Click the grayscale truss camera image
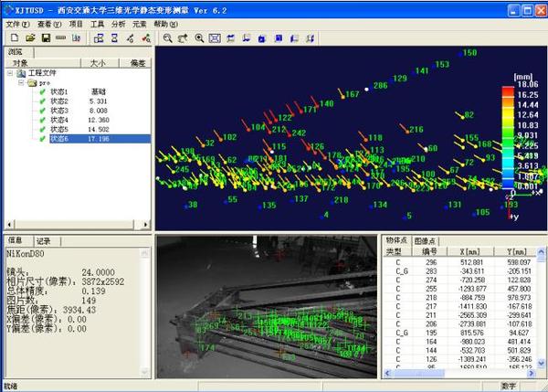Viewport: 548px width, 392px height. [x=267, y=307]
